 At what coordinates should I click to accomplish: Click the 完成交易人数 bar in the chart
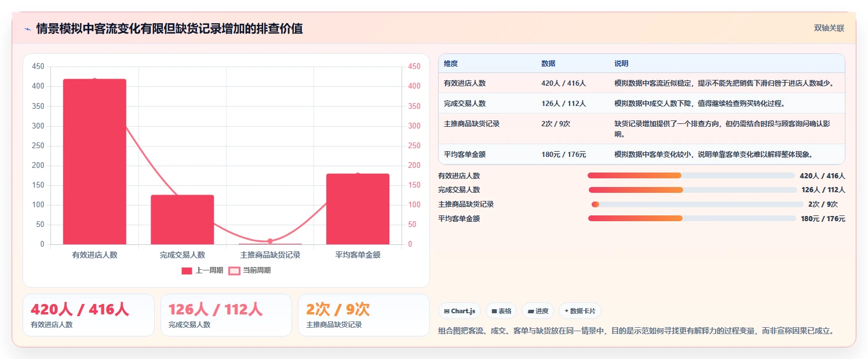coord(183,219)
